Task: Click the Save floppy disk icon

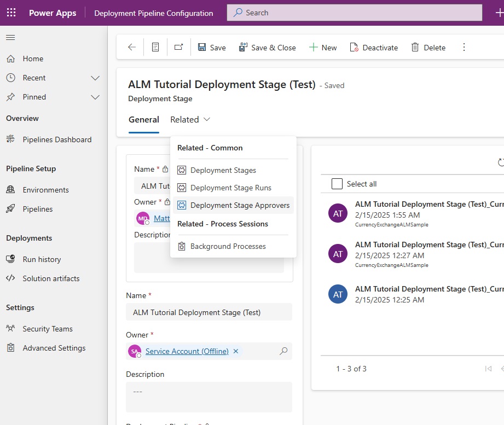Action: tap(201, 47)
